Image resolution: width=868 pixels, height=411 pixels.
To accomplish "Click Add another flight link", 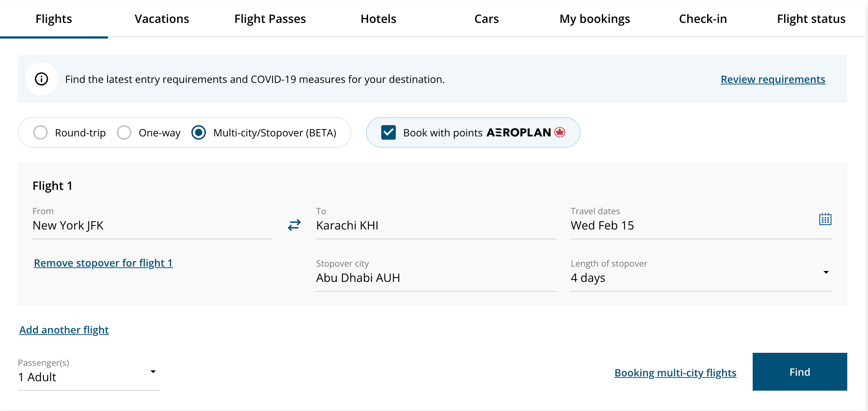I will click(64, 330).
